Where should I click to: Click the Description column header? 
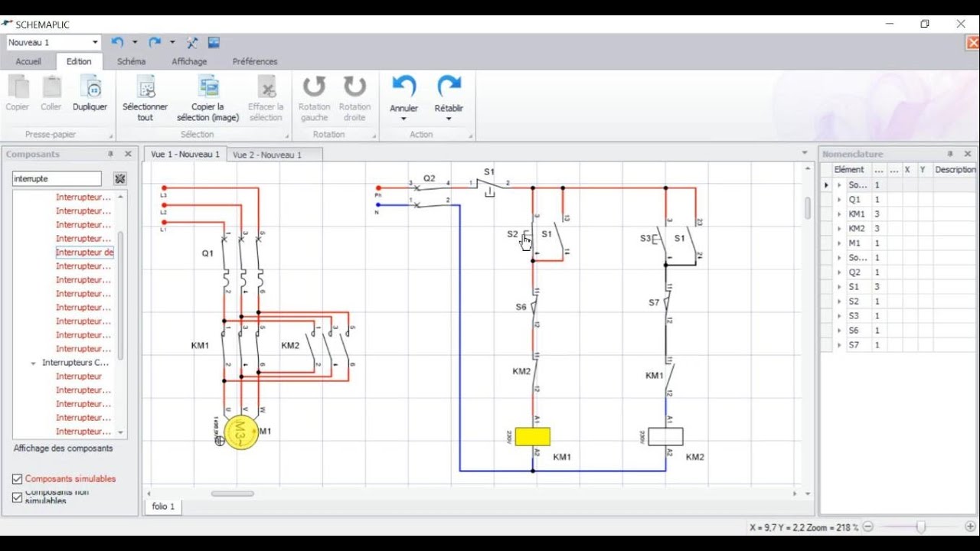click(955, 170)
